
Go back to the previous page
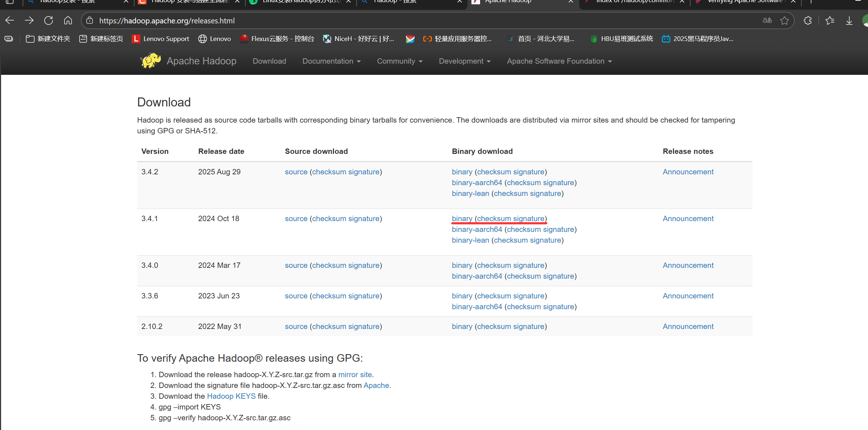point(10,20)
